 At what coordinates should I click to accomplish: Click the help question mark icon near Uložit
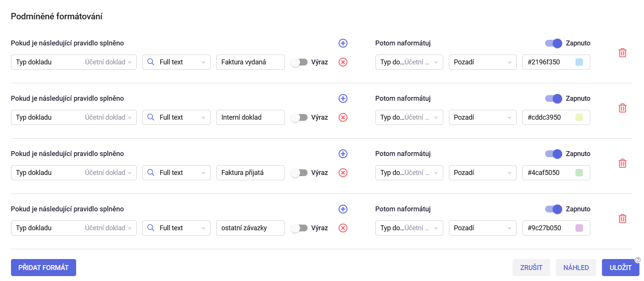(638, 260)
